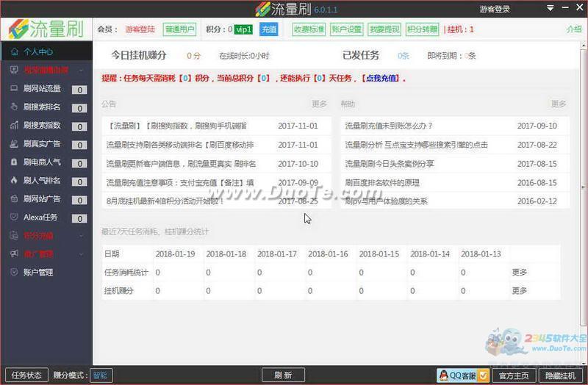Open 账户设置 button in top bar
This screenshot has height=385, width=588.
[x=346, y=29]
